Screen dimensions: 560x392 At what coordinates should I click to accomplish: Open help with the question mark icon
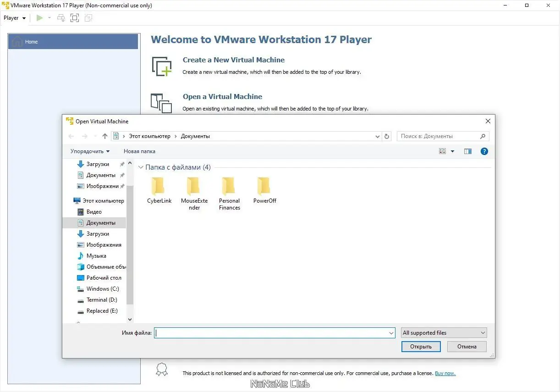click(x=484, y=151)
